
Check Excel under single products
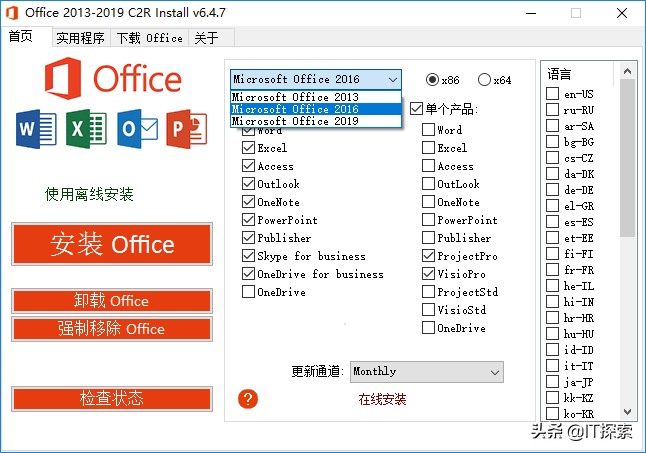[428, 148]
